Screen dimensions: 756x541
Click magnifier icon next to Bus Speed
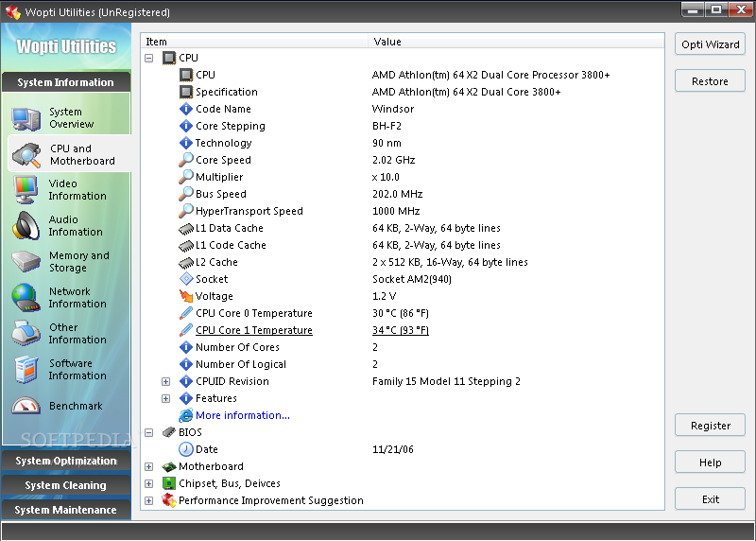click(x=185, y=194)
